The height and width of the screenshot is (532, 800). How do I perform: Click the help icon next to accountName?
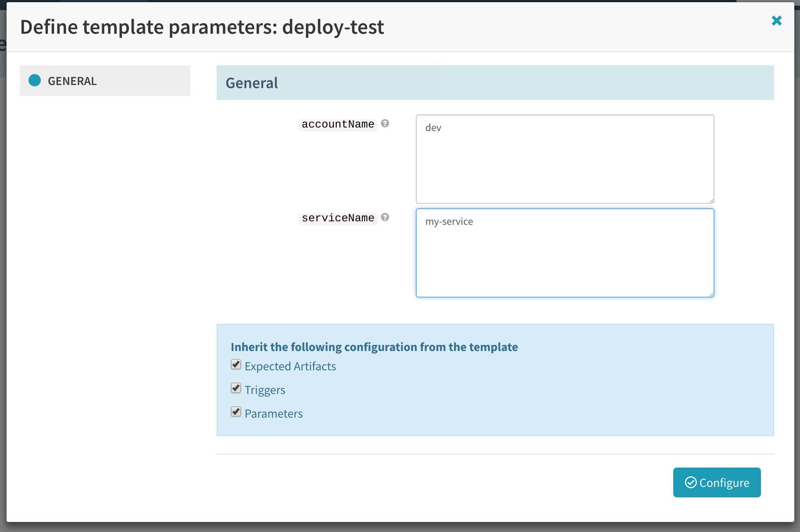[x=385, y=124]
